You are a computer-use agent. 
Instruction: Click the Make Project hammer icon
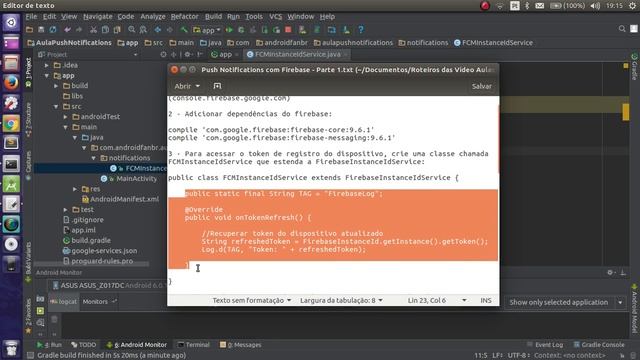coord(184,29)
